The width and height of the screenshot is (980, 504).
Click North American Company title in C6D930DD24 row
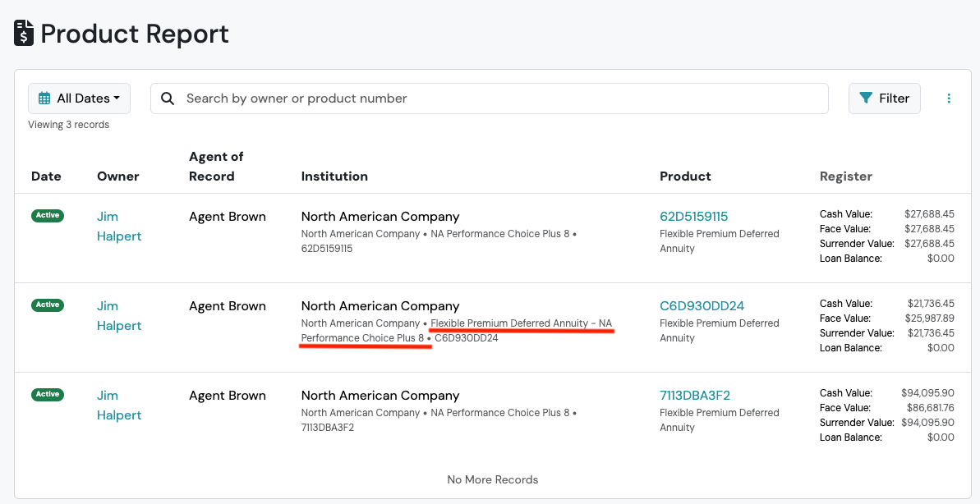coord(380,306)
